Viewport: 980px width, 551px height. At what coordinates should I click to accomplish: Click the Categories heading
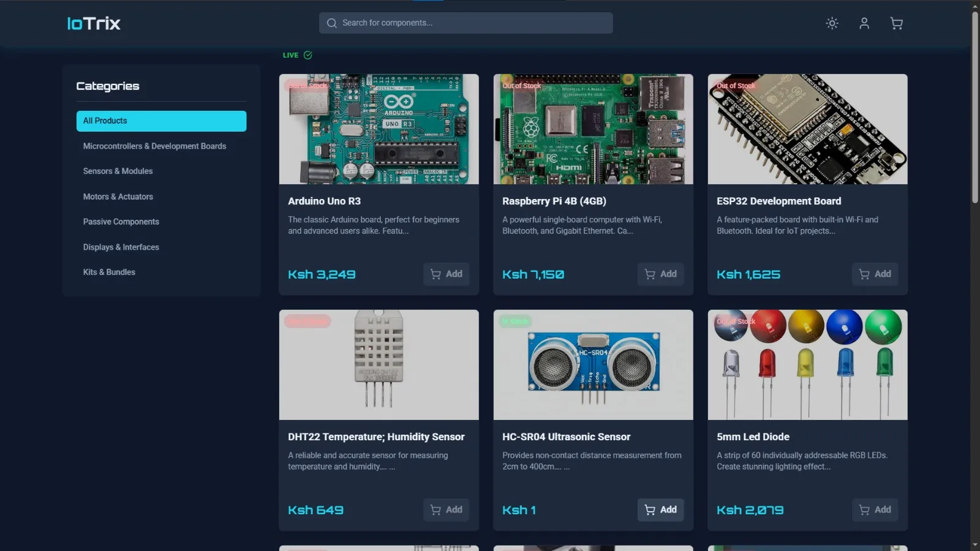coord(108,86)
